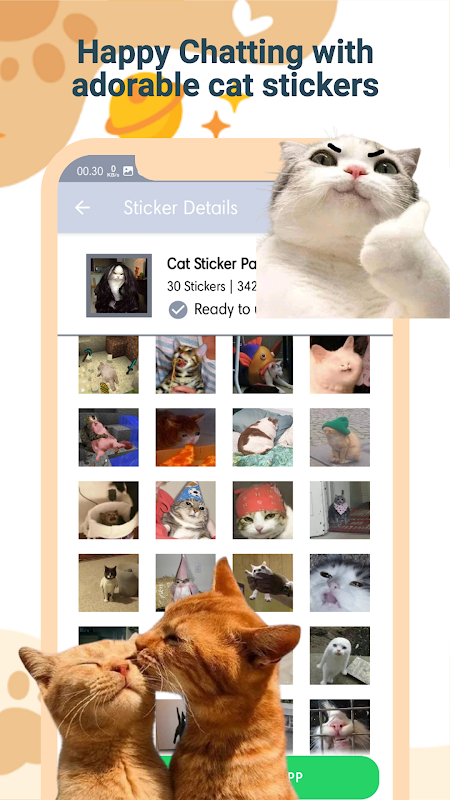Select the standing black and white cat sticker
This screenshot has width=450, height=800.
tap(109, 583)
